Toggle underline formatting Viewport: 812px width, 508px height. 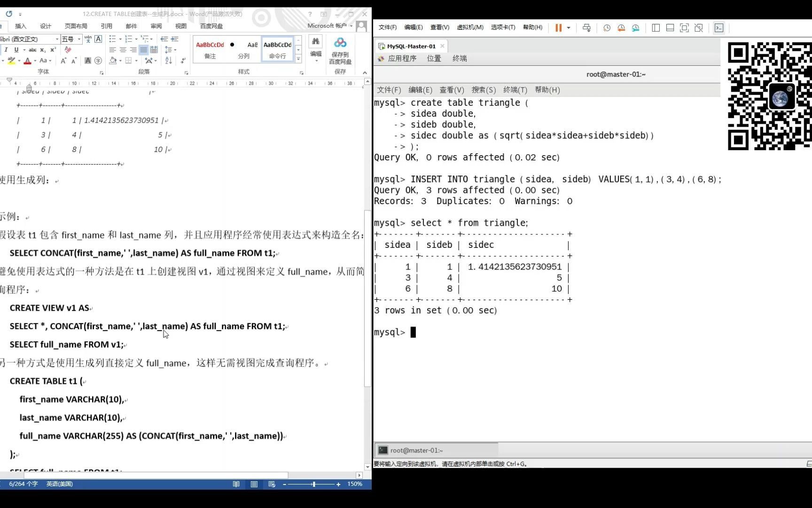pos(16,49)
